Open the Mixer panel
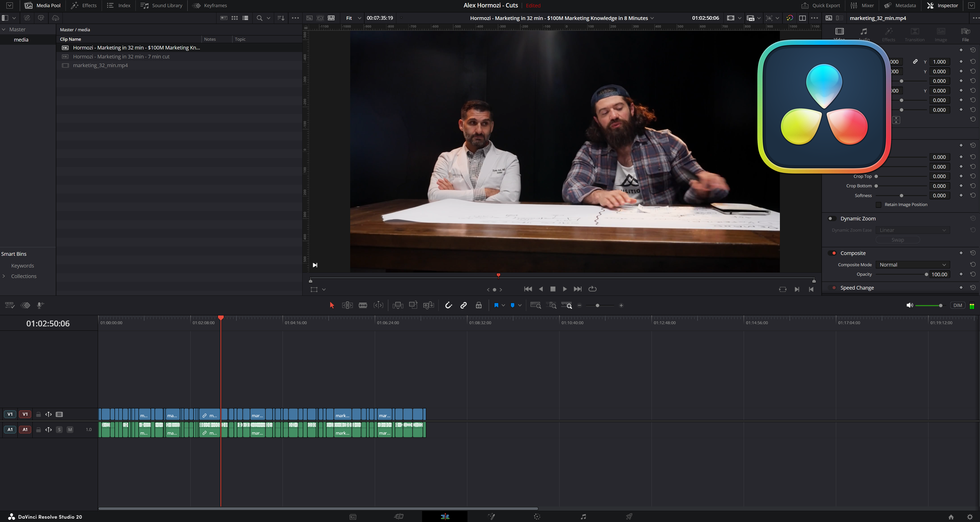Screen dimensions: 980x522 (862, 5)
